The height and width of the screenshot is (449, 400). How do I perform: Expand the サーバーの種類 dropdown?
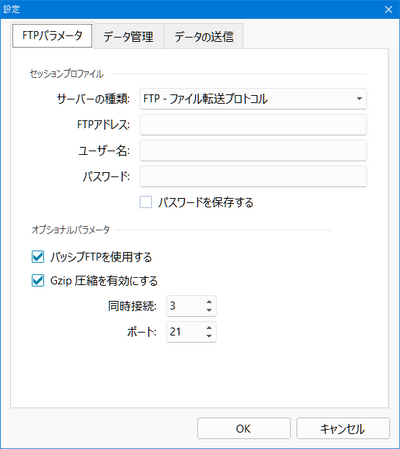click(253, 99)
